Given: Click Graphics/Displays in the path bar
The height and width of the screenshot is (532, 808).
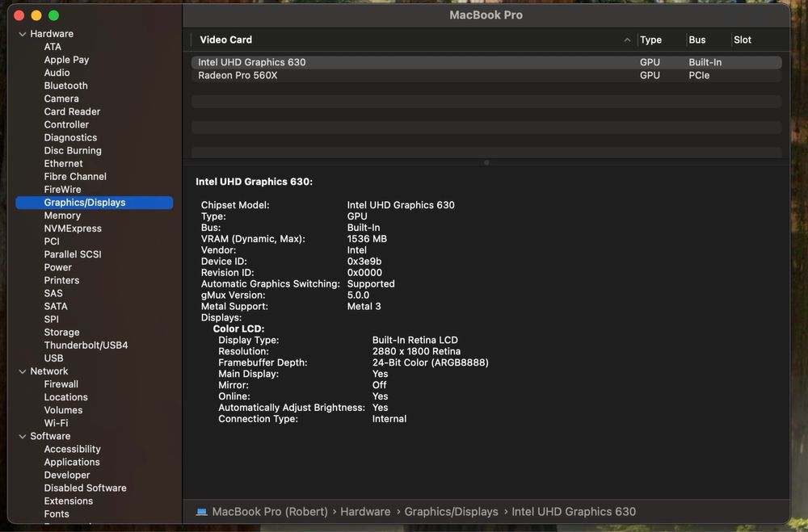Looking at the screenshot, I should (x=452, y=511).
